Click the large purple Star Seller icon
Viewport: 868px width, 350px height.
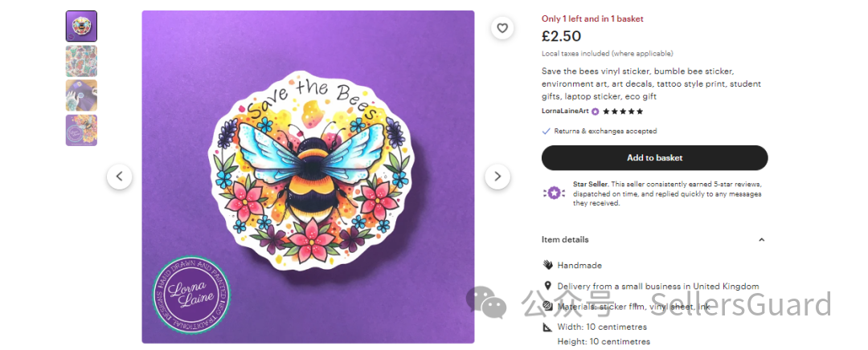pyautogui.click(x=553, y=193)
